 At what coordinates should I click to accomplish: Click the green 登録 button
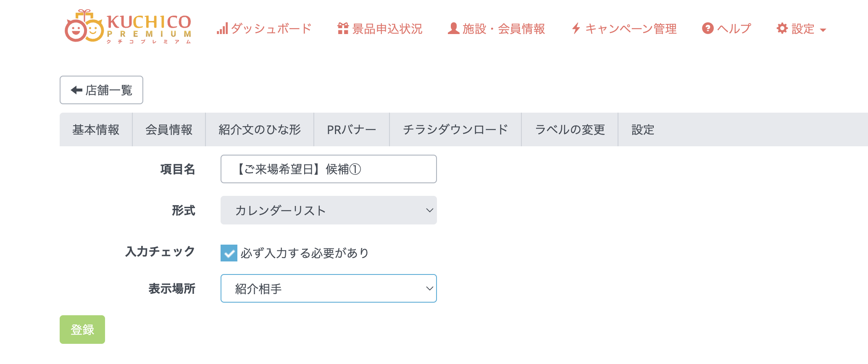[x=82, y=330]
